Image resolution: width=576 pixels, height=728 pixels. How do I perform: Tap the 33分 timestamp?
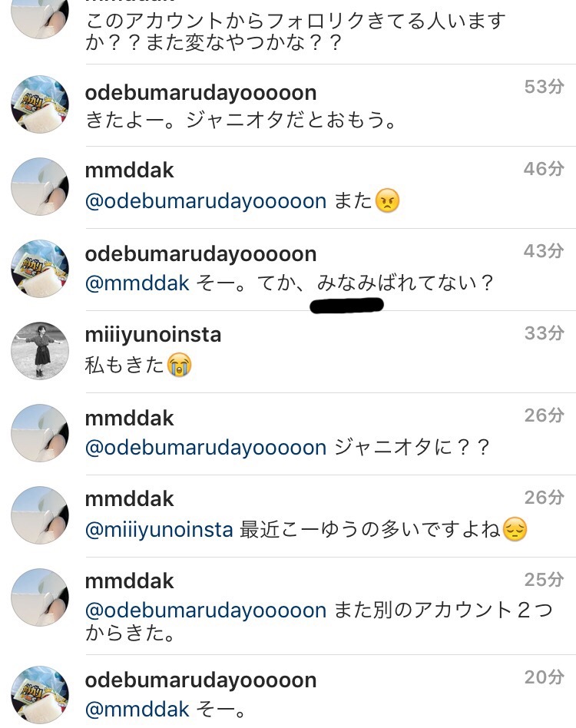(544, 333)
